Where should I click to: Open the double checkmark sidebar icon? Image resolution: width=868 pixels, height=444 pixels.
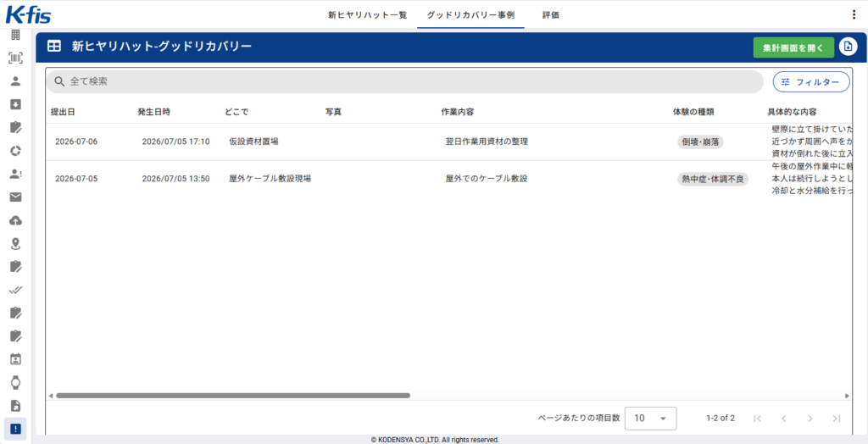[x=15, y=290]
